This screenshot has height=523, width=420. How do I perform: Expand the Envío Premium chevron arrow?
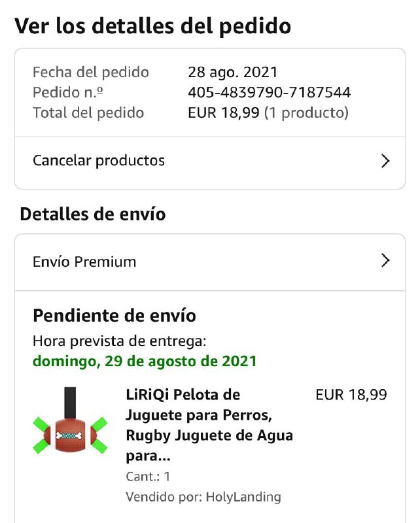(385, 260)
